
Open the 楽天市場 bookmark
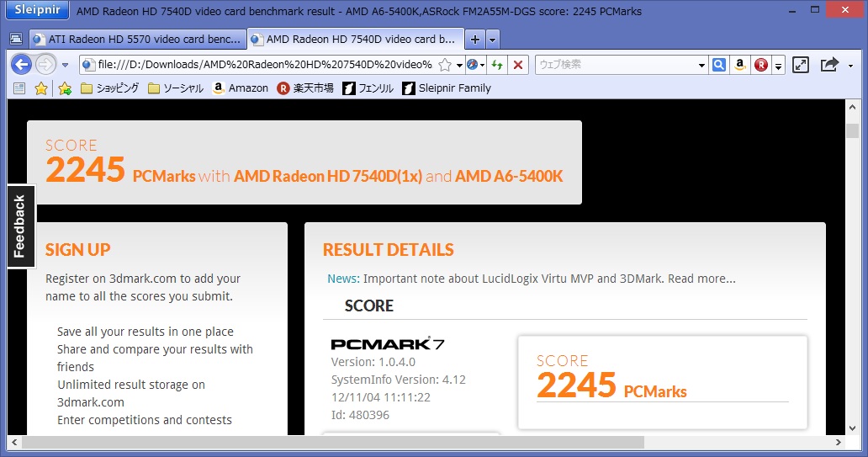coord(305,88)
